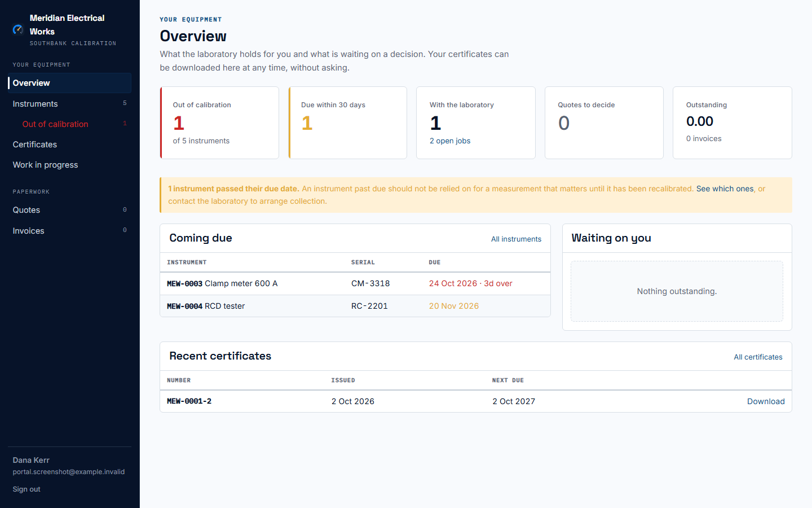Screen dimensions: 812x508
Task: Download certificate MEW-0001-2
Action: coord(766,401)
